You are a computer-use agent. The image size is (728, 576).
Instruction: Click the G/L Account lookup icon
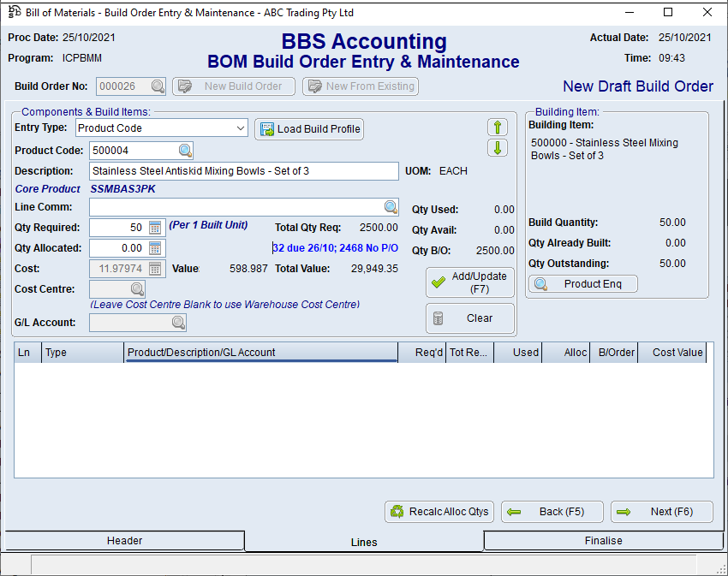point(178,323)
